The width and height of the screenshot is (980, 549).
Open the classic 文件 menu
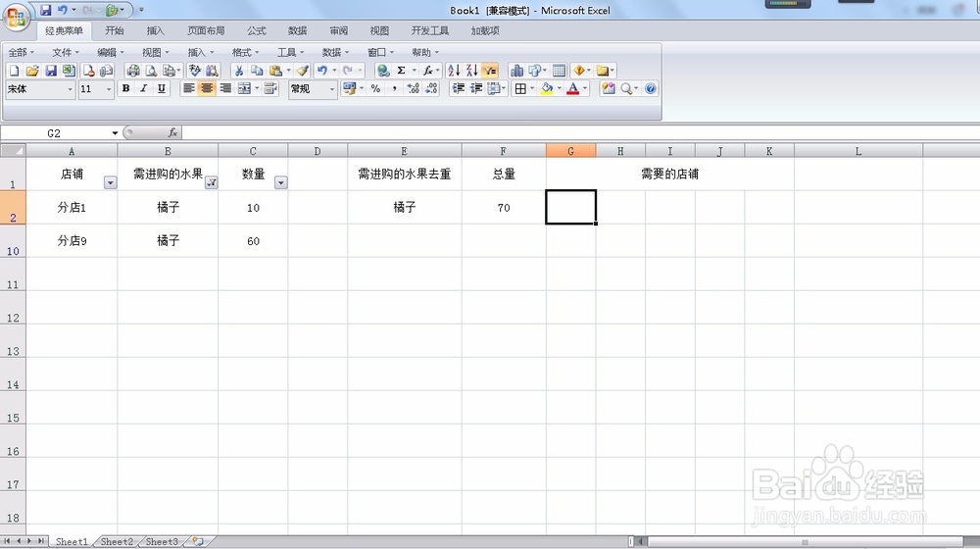(x=66, y=53)
